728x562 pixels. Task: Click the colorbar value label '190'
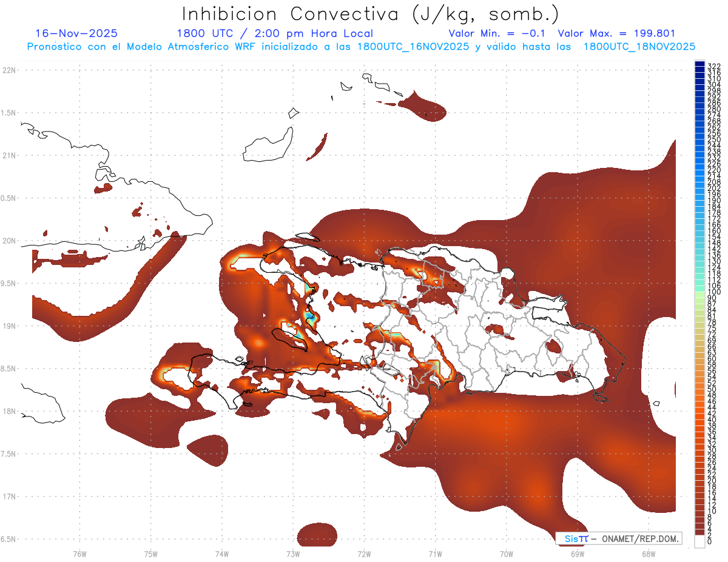(714, 201)
